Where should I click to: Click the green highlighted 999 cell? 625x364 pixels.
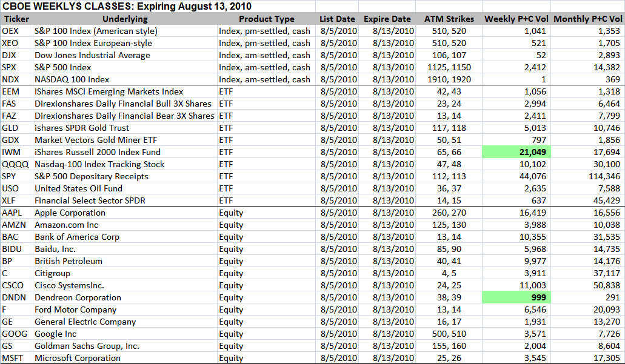(516, 297)
